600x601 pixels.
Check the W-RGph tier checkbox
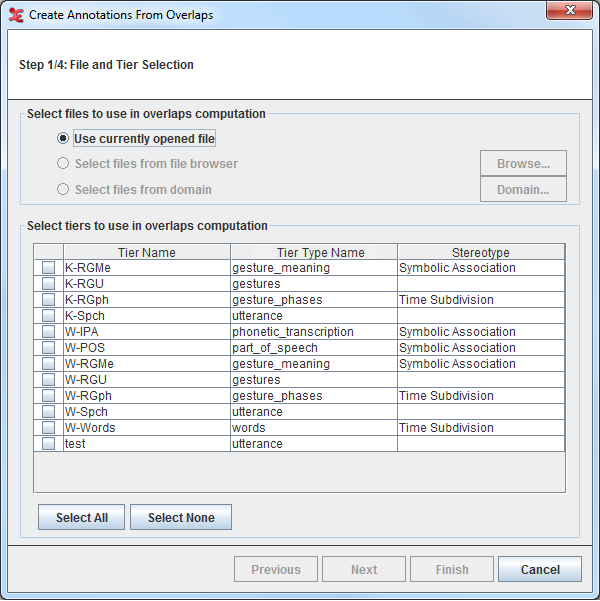[x=48, y=396]
